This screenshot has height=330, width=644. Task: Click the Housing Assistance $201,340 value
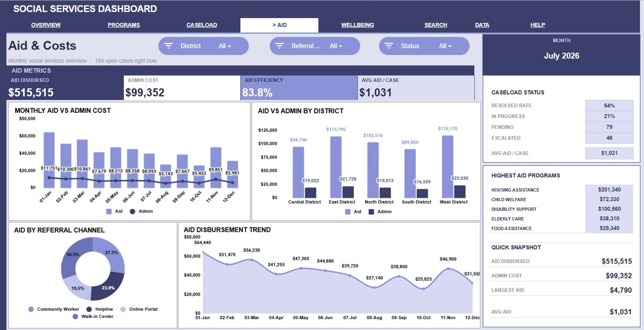click(x=609, y=190)
